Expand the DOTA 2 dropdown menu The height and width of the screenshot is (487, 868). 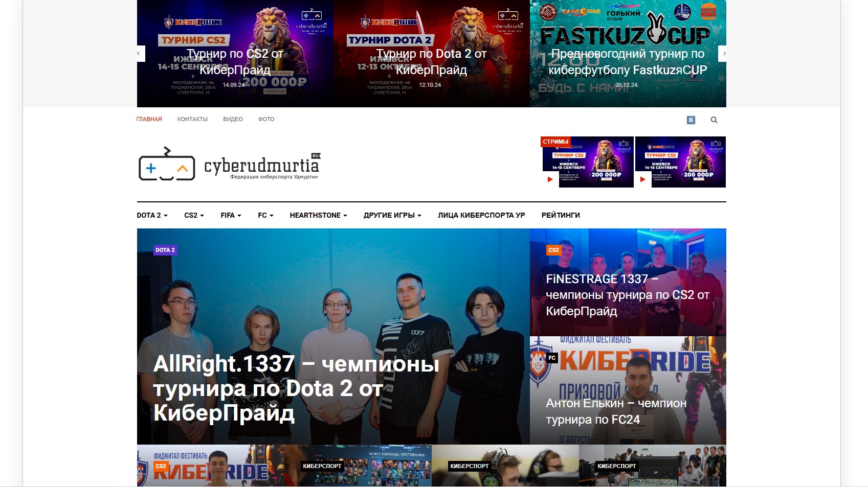coord(152,215)
